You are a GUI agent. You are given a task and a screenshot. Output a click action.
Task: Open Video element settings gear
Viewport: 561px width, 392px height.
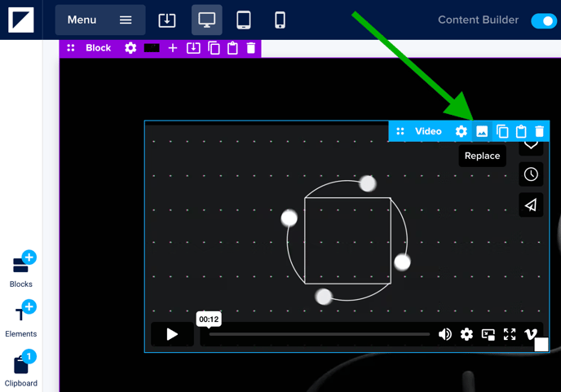tap(462, 131)
